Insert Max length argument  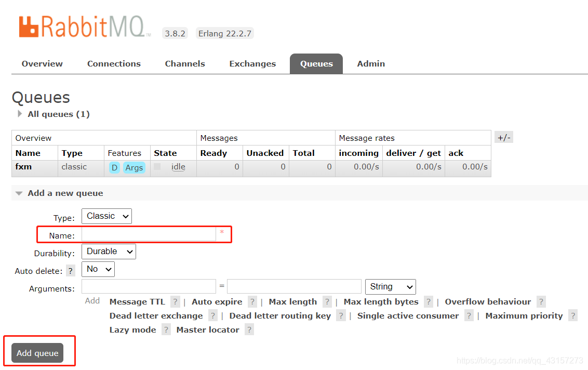pos(292,302)
